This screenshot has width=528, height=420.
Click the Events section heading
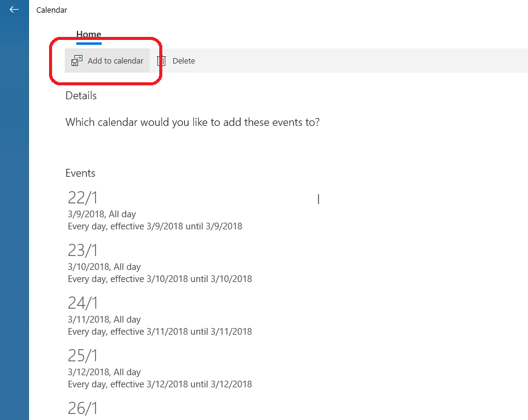coord(80,173)
